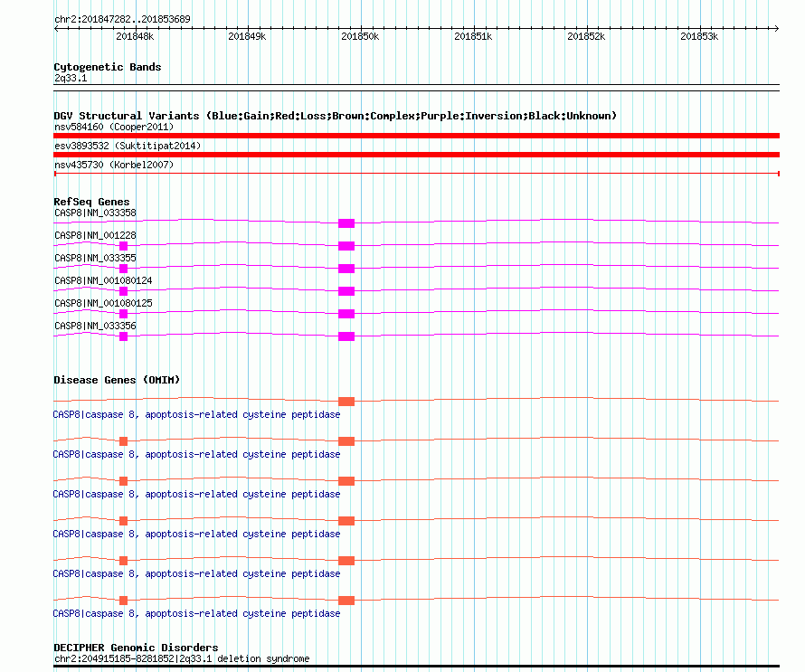Select the CASP8|NM_033355 transcript label

point(95,258)
